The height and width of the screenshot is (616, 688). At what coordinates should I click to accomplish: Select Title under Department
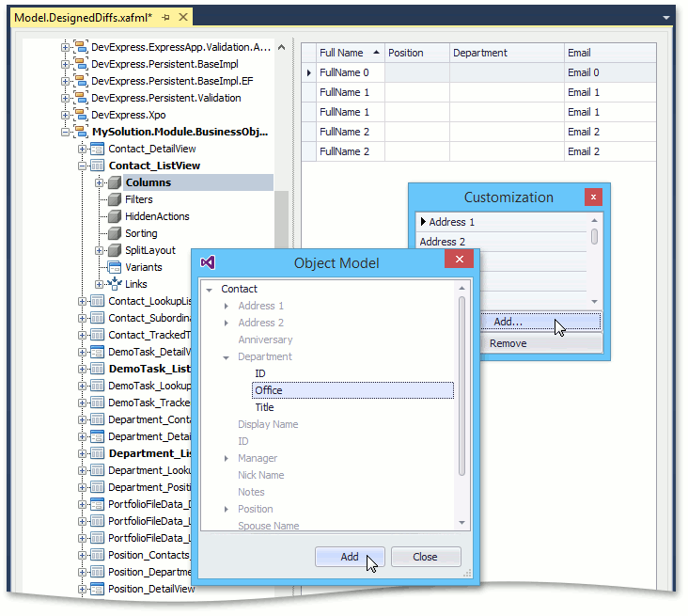click(265, 407)
